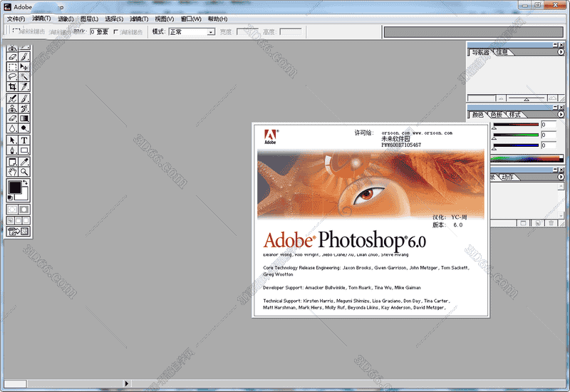This screenshot has width=570, height=392.
Task: Select the Hand tool
Action: [12, 172]
